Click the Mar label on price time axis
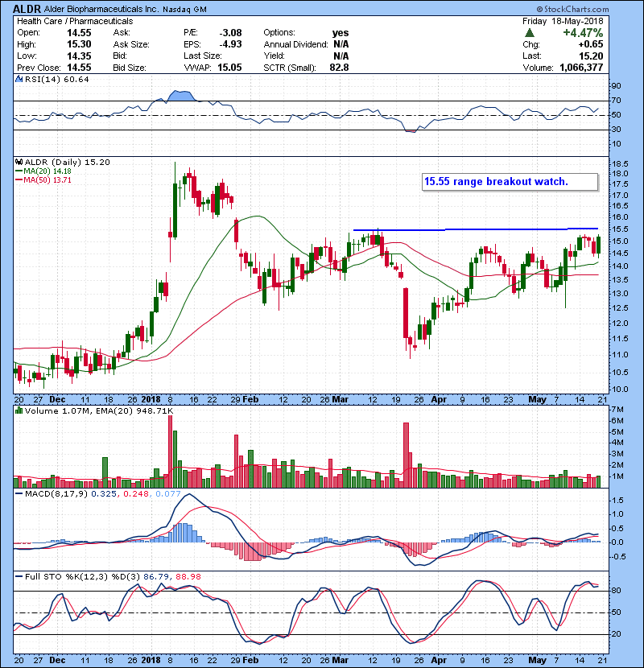 (341, 400)
